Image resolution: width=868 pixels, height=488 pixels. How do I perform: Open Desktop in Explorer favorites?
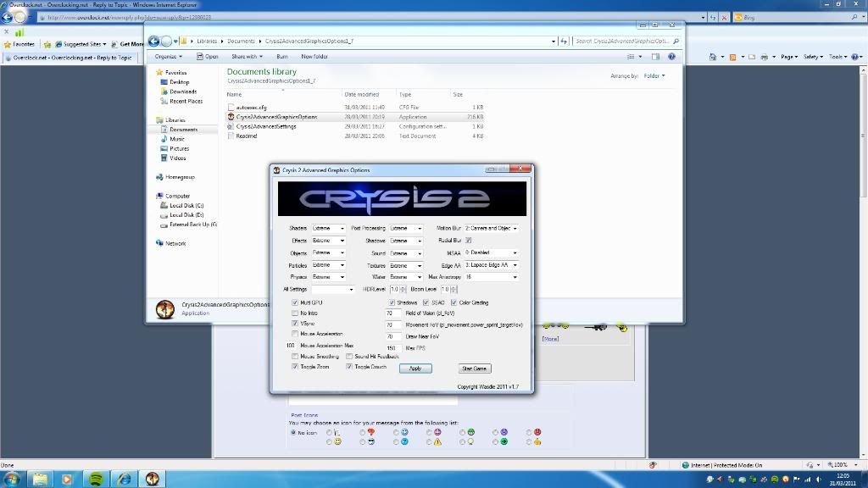pyautogui.click(x=175, y=82)
